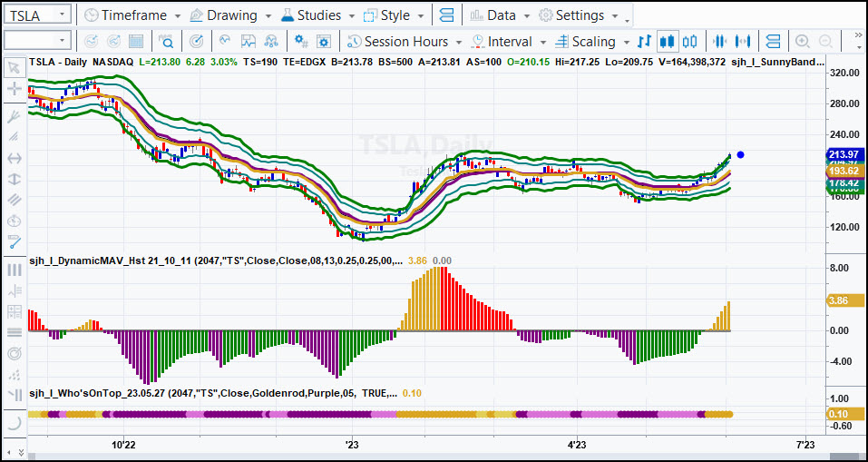Image resolution: width=868 pixels, height=462 pixels.
Task: Click the TSLA - Daily NASDAQ status text
Action: point(81,62)
